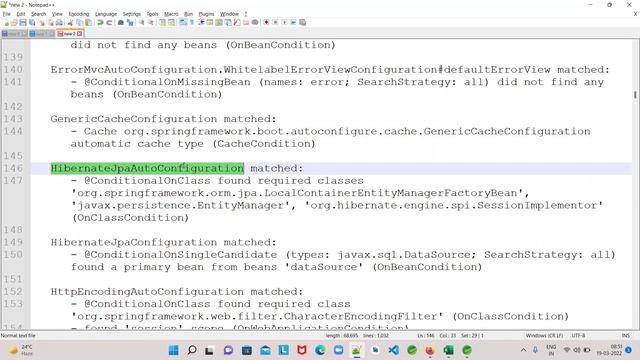Paste using the toolbar clipboard icon
Screen dimensions: 640x360
pos(89,22)
